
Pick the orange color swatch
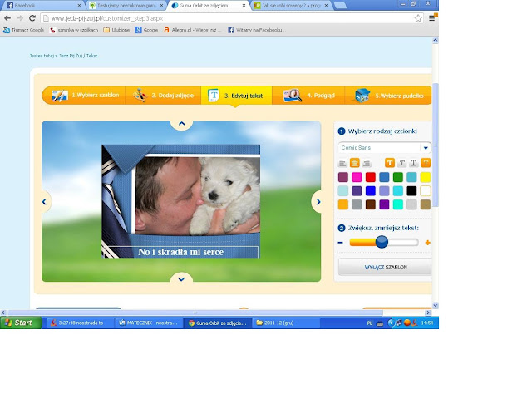pos(343,204)
